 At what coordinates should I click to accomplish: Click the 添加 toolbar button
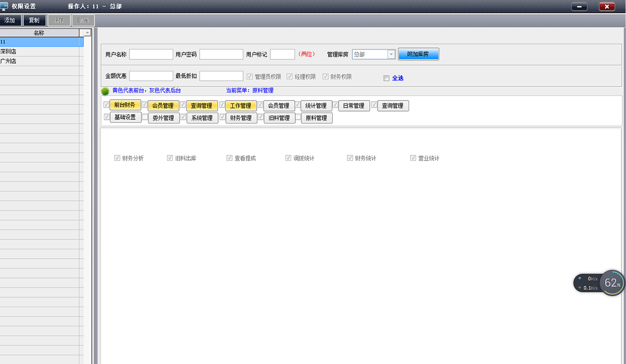10,20
